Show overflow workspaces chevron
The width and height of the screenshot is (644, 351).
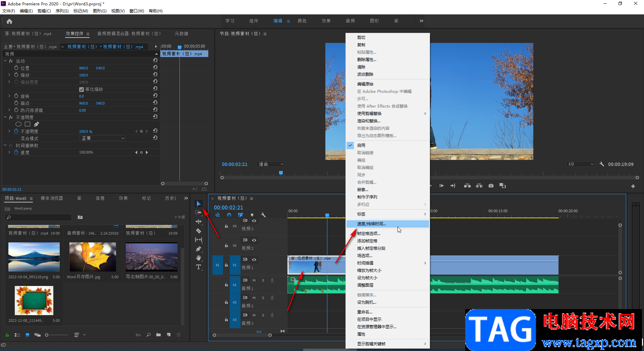click(421, 21)
